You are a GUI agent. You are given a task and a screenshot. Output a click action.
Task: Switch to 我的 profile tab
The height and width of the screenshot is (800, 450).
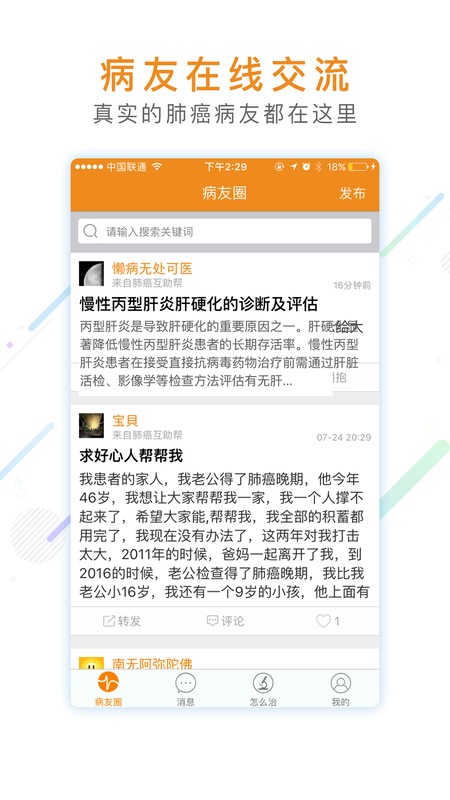[340, 689]
